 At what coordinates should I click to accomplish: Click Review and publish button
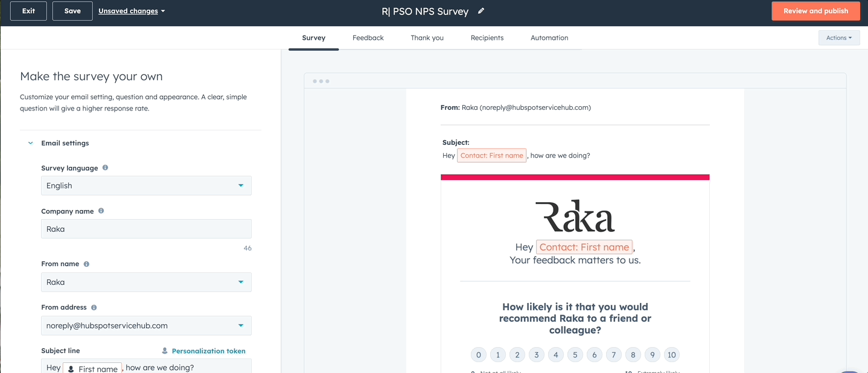click(815, 11)
